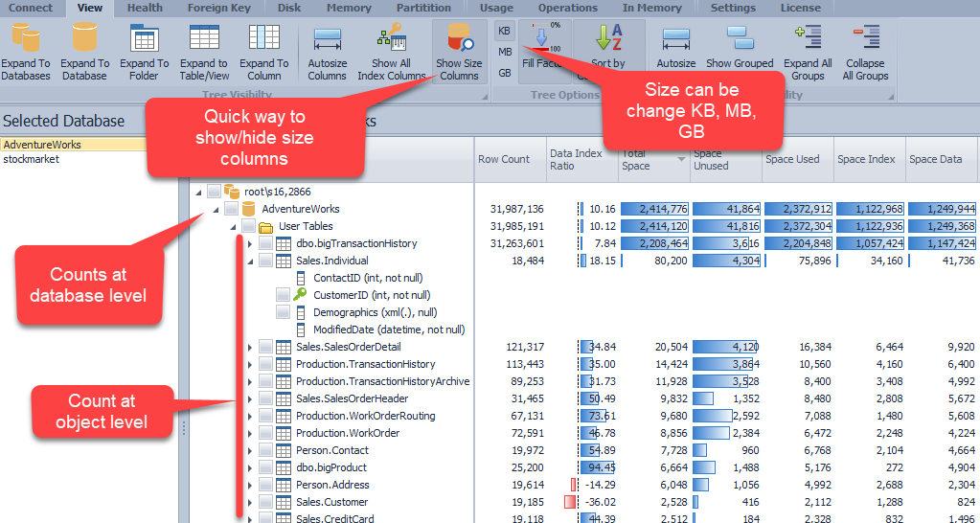Image resolution: width=980 pixels, height=523 pixels.
Task: Click the Space Data column header
Action: [x=942, y=159]
